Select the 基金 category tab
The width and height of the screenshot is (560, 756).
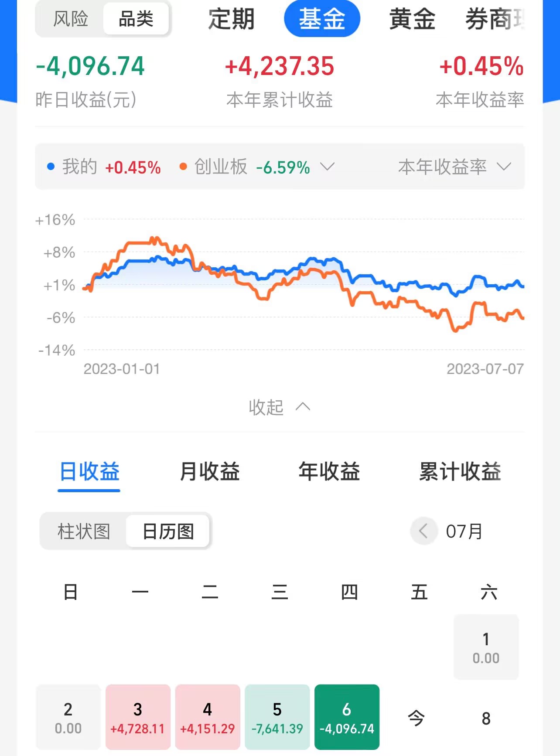322,19
